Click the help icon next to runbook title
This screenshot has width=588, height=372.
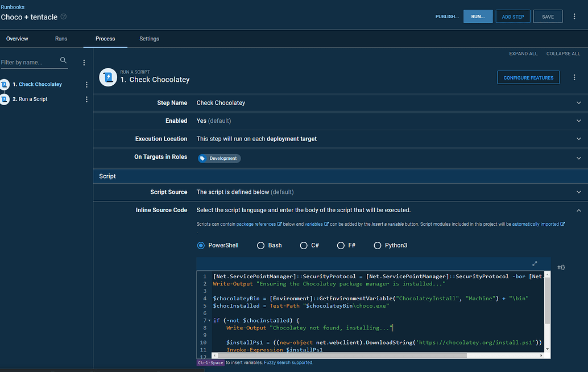click(x=64, y=17)
